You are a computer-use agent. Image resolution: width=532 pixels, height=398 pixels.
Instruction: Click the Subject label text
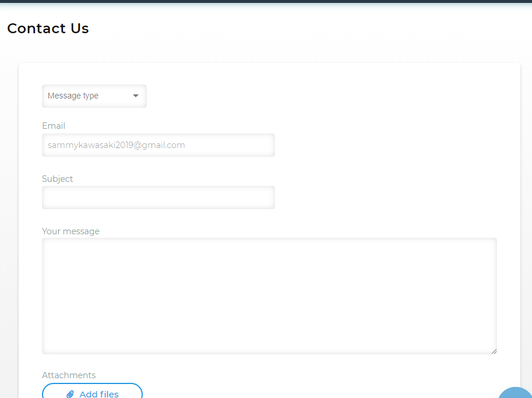point(57,179)
